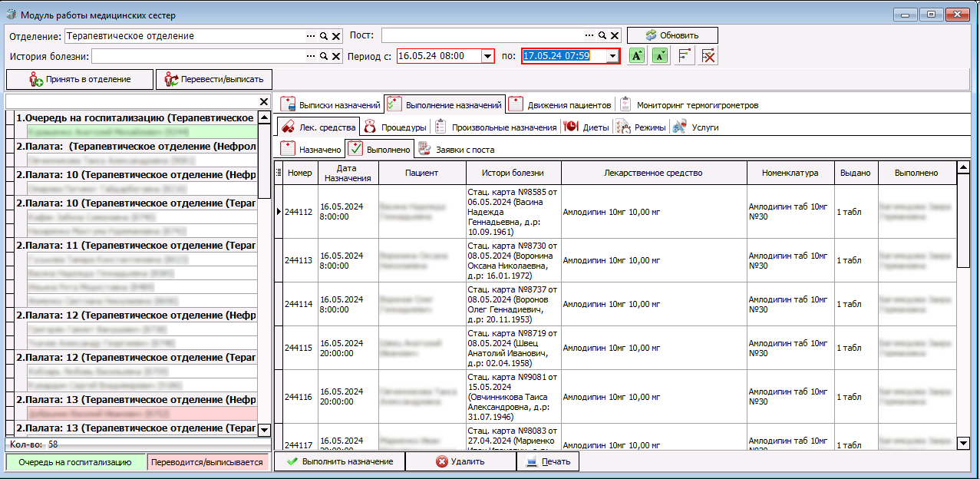Click the Обновить refresh button

click(x=672, y=35)
